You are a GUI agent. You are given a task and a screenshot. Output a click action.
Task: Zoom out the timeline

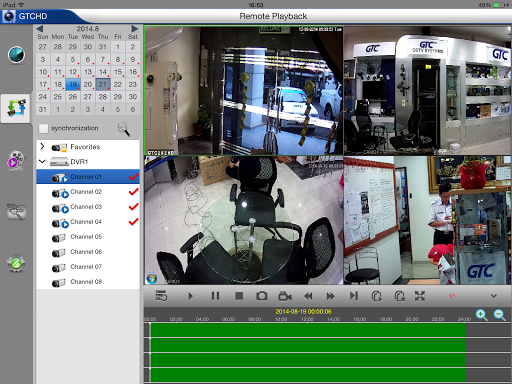pos(500,315)
